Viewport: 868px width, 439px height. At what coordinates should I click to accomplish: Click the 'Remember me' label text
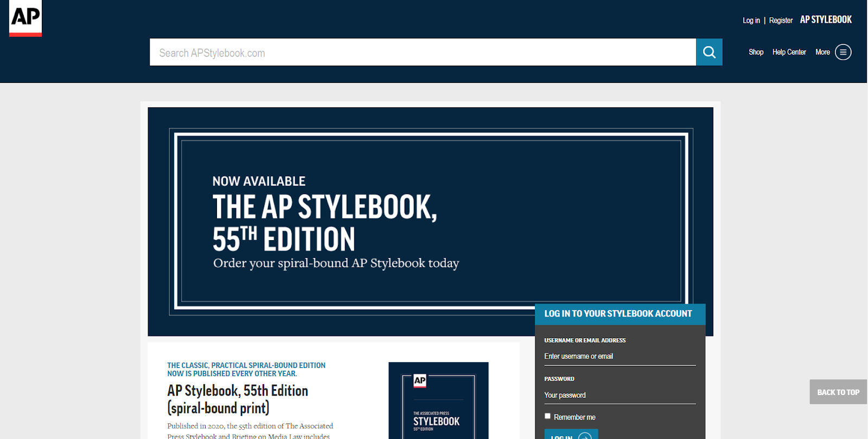tap(575, 417)
